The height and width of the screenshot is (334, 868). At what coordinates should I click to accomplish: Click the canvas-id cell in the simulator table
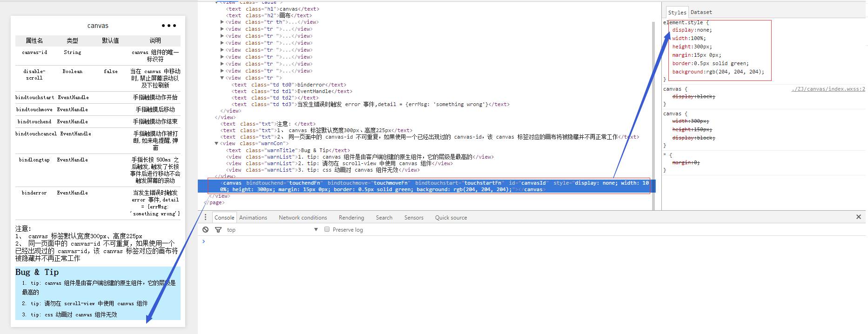[x=34, y=52]
